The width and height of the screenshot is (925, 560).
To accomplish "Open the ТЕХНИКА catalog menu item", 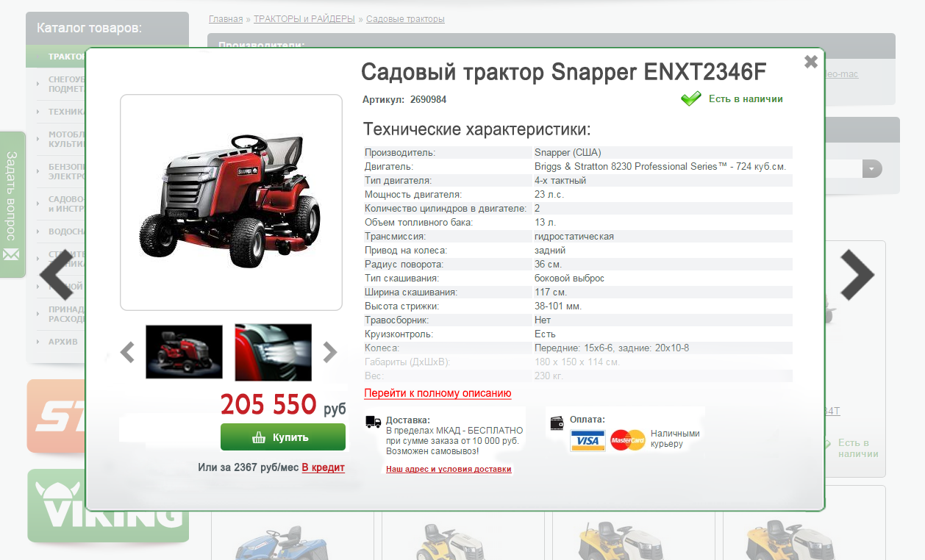I will click(66, 112).
